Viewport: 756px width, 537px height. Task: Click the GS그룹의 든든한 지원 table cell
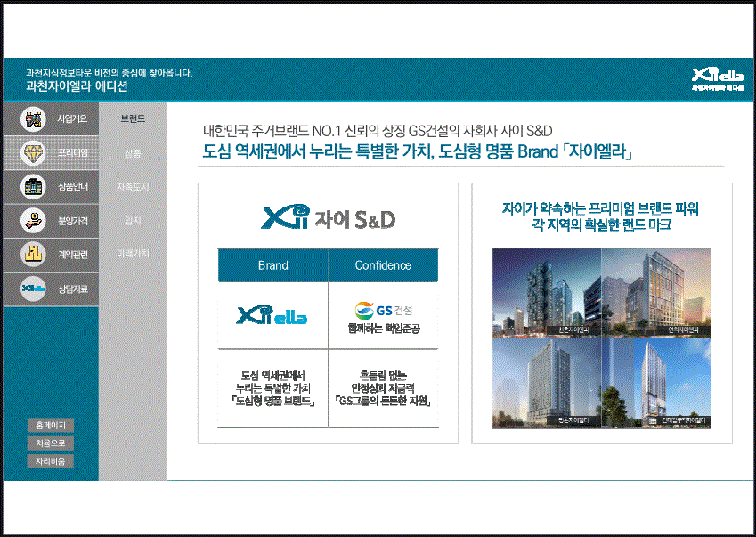[x=383, y=388]
